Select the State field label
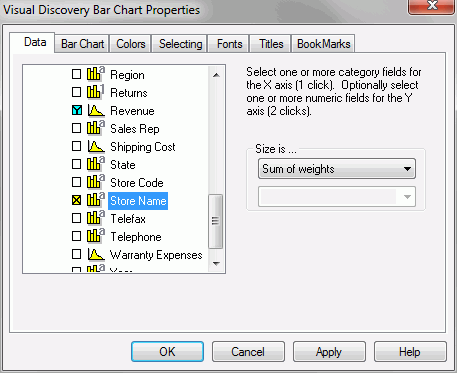 tap(123, 164)
